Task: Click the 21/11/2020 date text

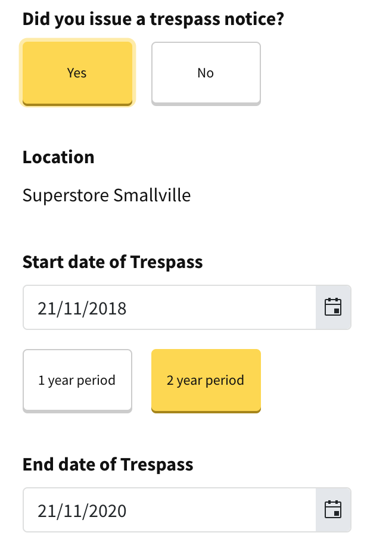Action: (82, 511)
